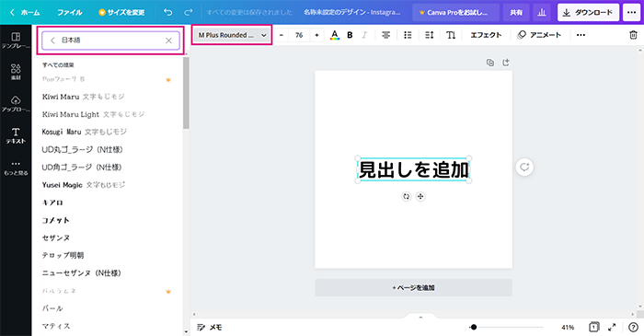Select the Kiwi Maru font
The width and height of the screenshot is (644, 336).
tap(84, 97)
